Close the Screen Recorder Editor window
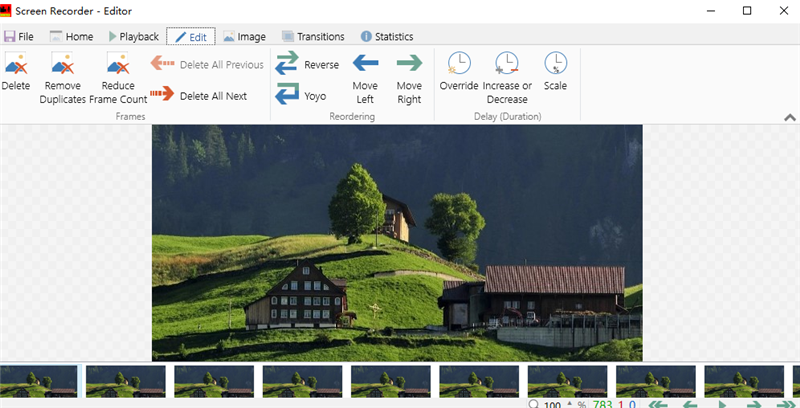This screenshot has height=408, width=800. click(x=784, y=10)
